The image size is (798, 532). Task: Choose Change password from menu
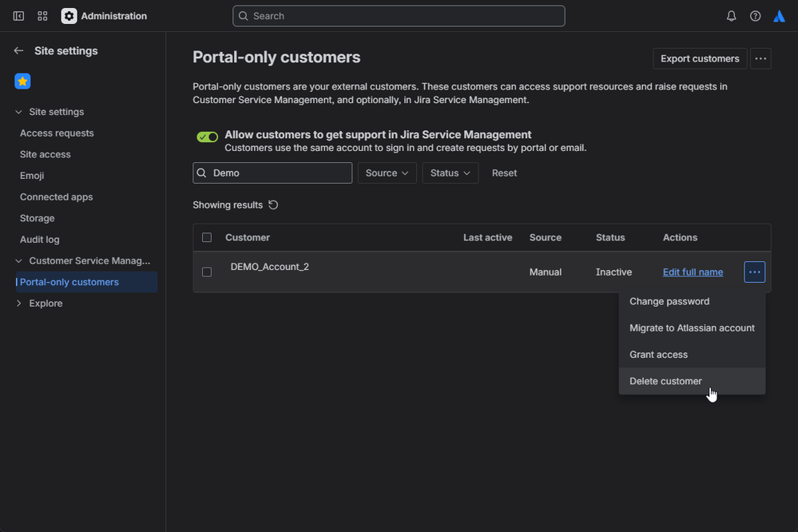692,301
